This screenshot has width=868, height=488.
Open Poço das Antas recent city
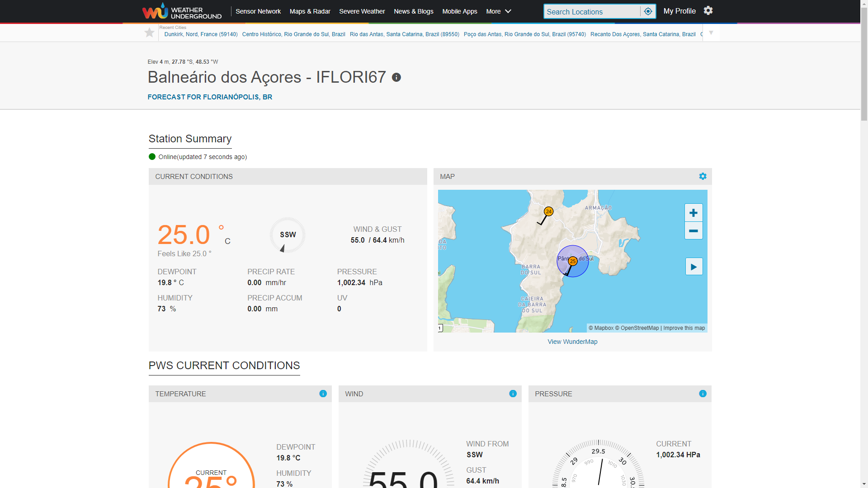click(525, 34)
